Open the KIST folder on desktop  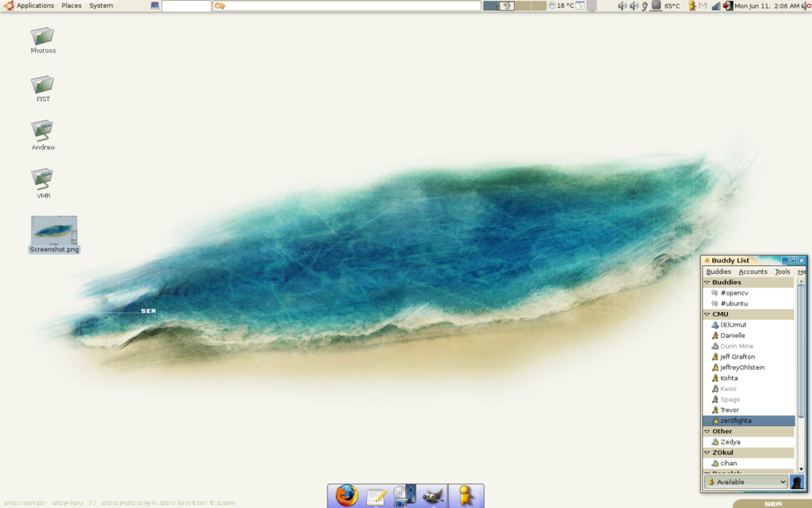coord(43,89)
